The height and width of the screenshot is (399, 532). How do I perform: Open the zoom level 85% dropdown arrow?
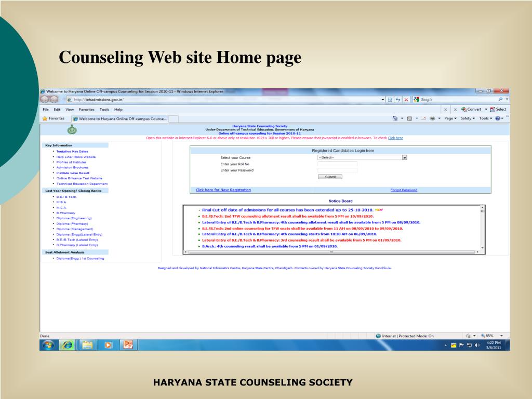pyautogui.click(x=501, y=336)
